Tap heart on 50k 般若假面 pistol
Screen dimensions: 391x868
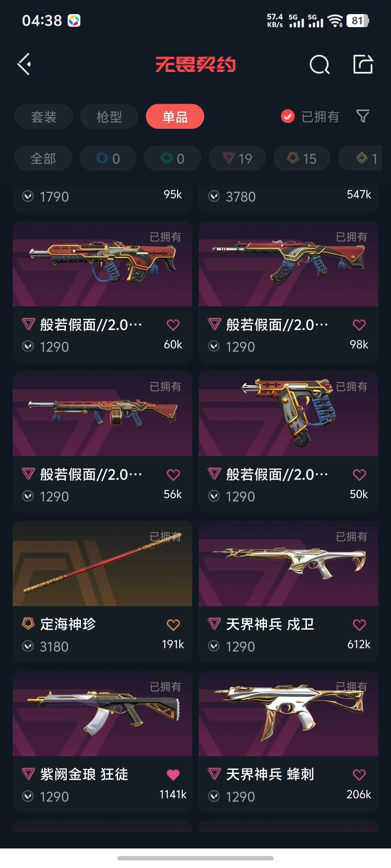click(359, 475)
